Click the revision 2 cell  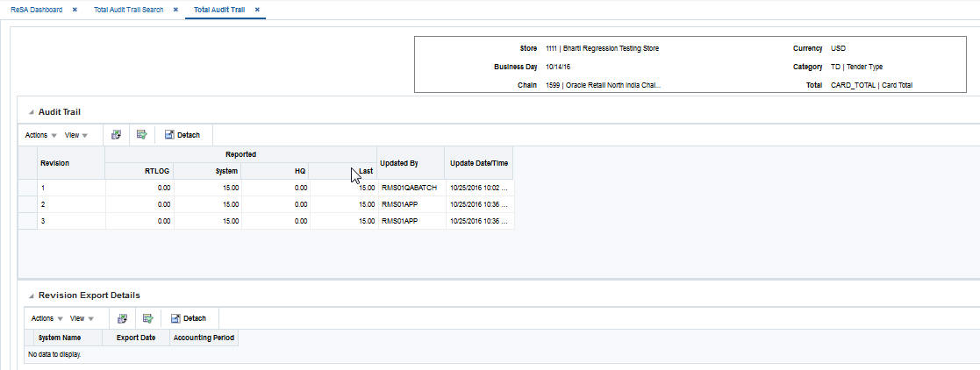pyautogui.click(x=71, y=204)
